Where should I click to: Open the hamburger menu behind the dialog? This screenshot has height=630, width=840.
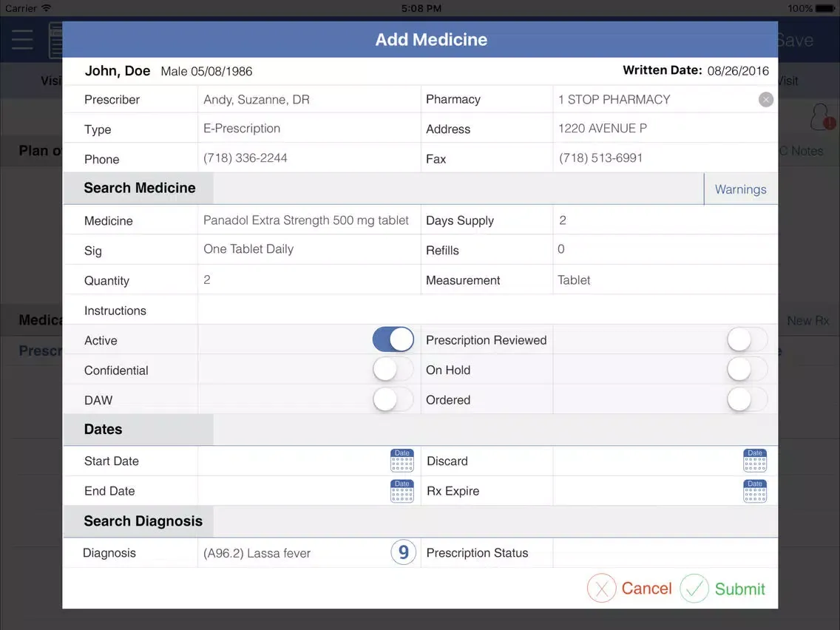click(22, 40)
